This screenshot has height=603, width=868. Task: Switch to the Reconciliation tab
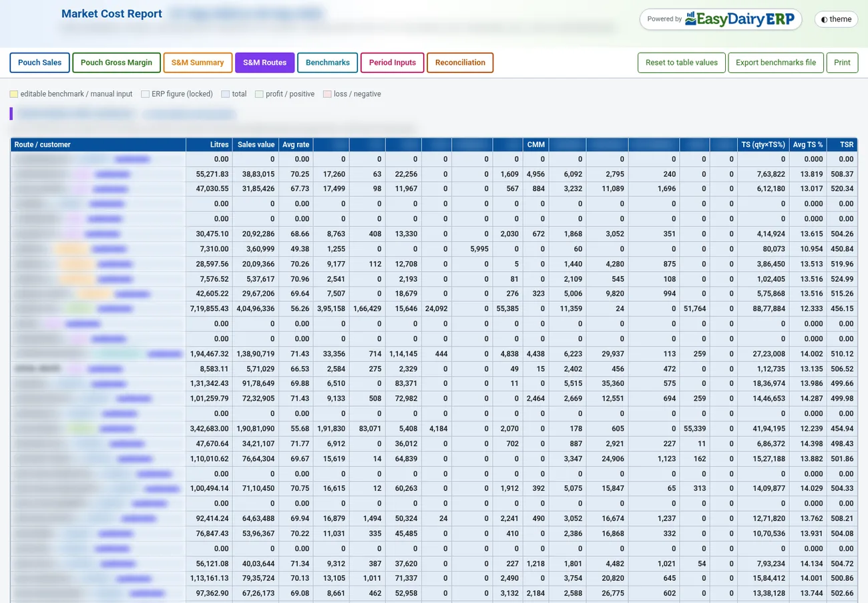coord(460,63)
